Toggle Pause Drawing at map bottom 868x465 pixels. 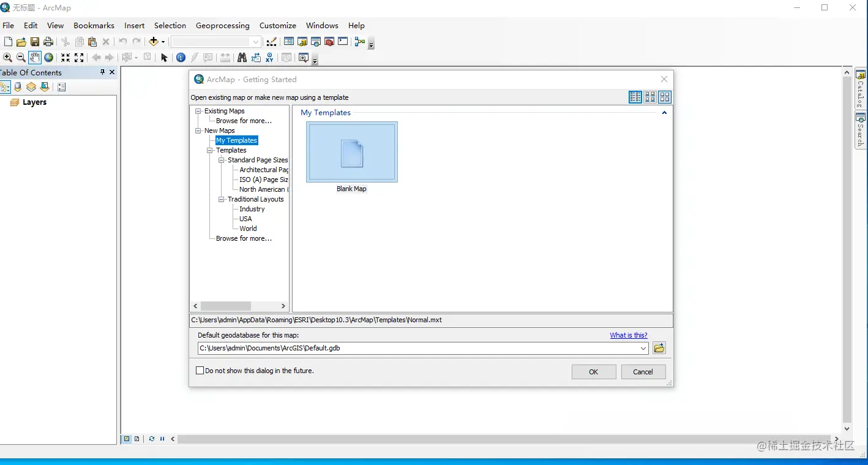(x=162, y=439)
